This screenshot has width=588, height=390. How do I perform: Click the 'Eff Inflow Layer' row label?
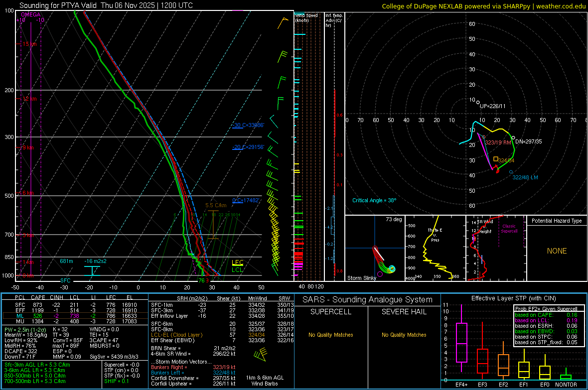click(x=169, y=316)
